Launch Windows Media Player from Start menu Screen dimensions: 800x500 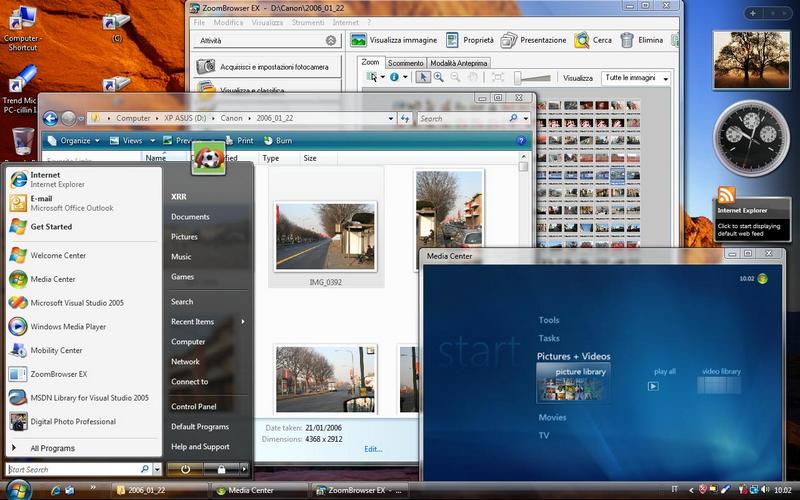coord(68,327)
